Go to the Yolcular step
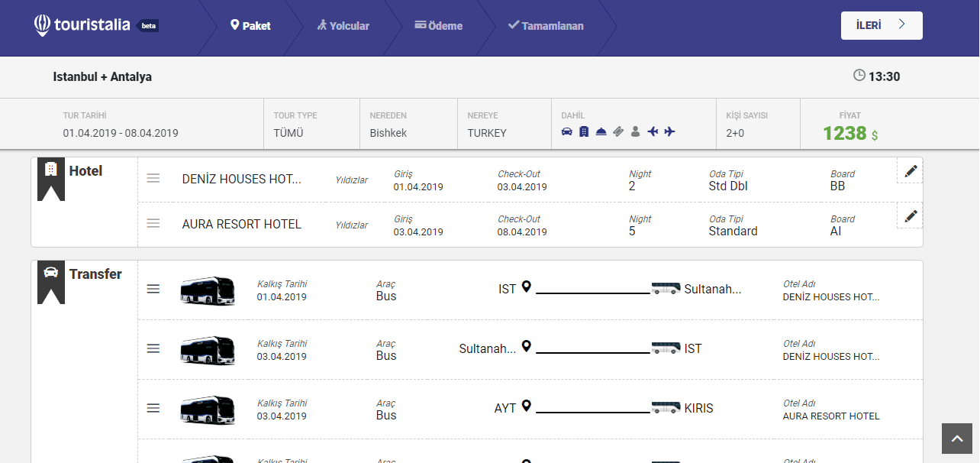 tap(343, 26)
